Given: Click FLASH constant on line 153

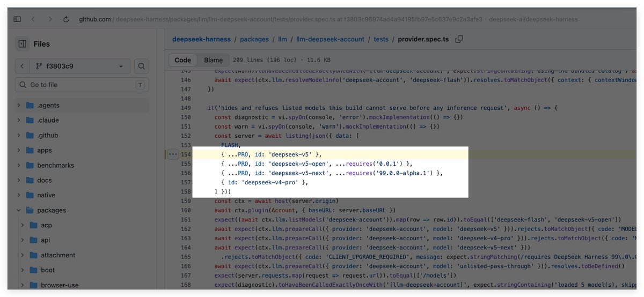Looking at the screenshot, I should coord(231,145).
